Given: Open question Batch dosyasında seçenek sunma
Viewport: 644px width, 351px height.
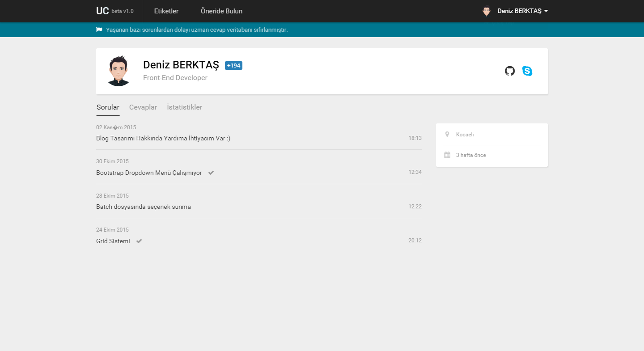Looking at the screenshot, I should pos(144,207).
